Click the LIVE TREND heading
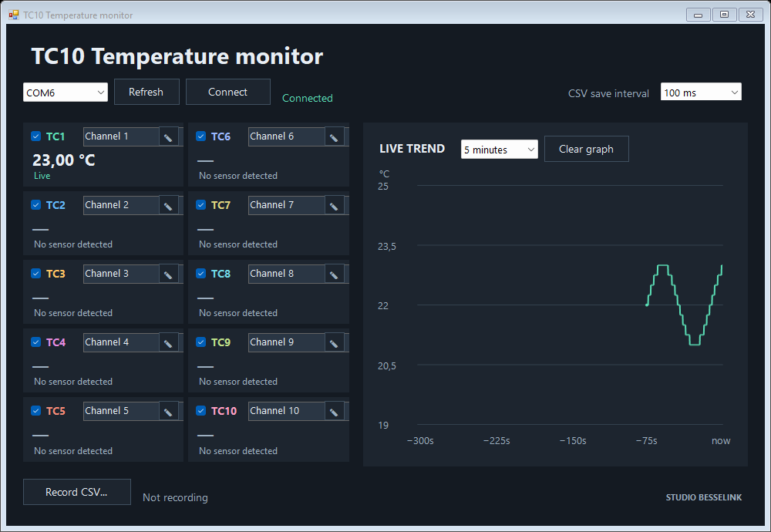 (412, 149)
